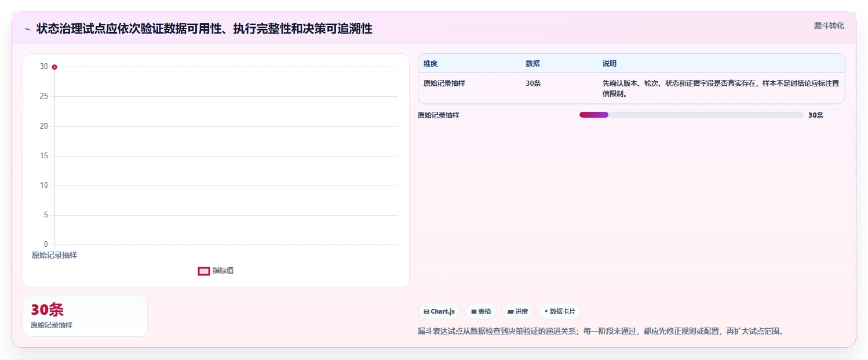Click the description cell starting 先确认版本

pos(720,88)
